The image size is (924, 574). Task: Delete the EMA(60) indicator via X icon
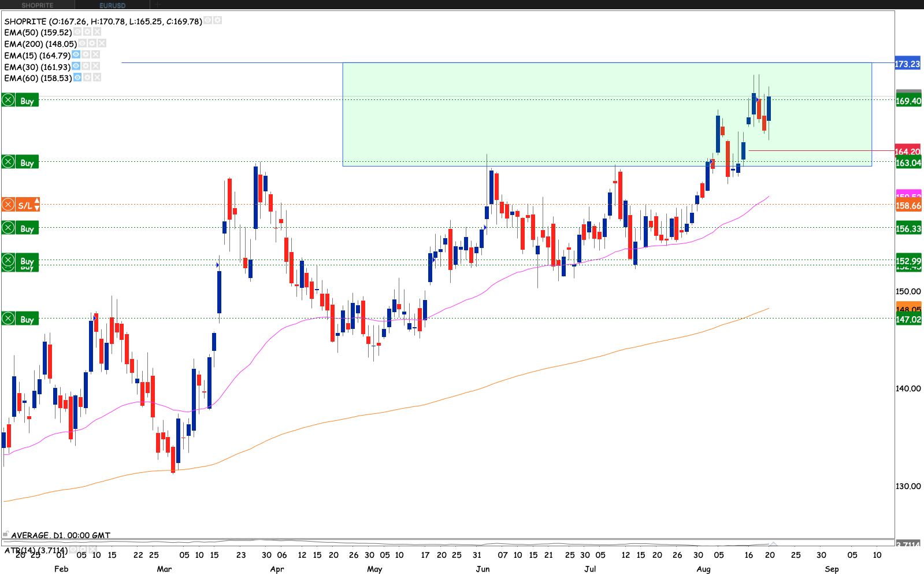(x=97, y=77)
